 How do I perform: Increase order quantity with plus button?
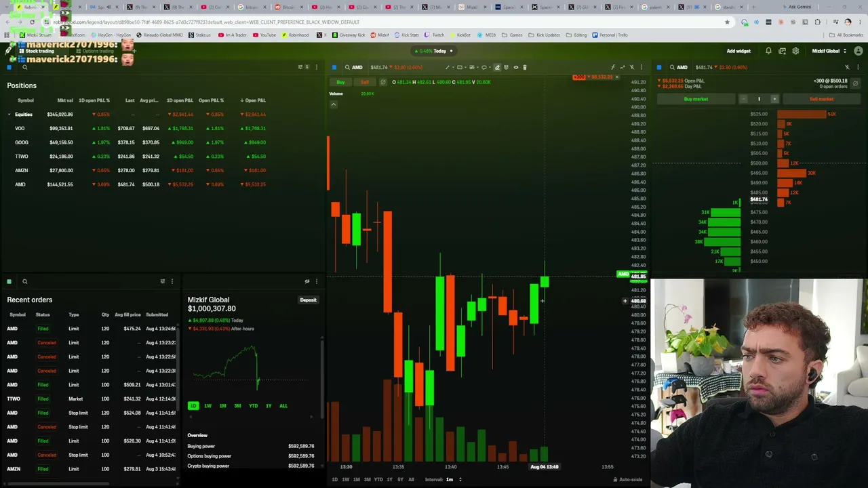[774, 99]
